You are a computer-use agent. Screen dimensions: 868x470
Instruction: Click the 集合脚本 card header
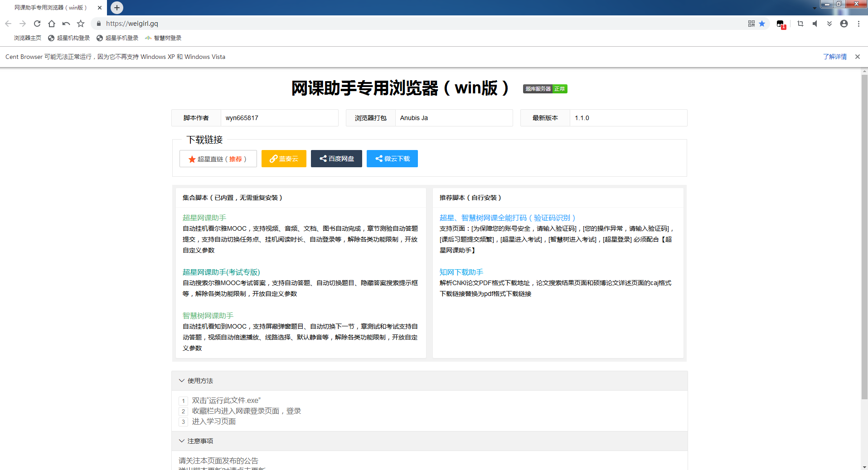click(301, 198)
